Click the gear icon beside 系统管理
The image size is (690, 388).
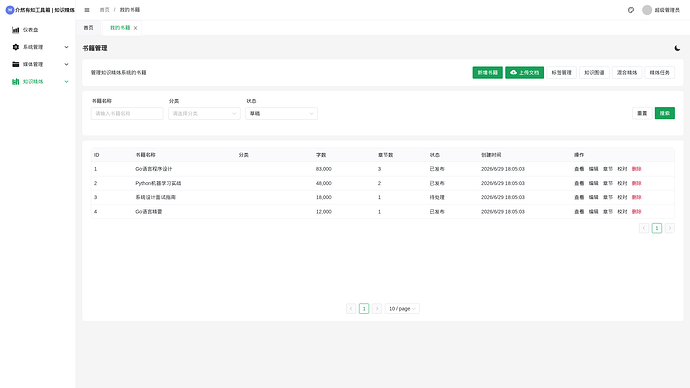click(x=15, y=47)
